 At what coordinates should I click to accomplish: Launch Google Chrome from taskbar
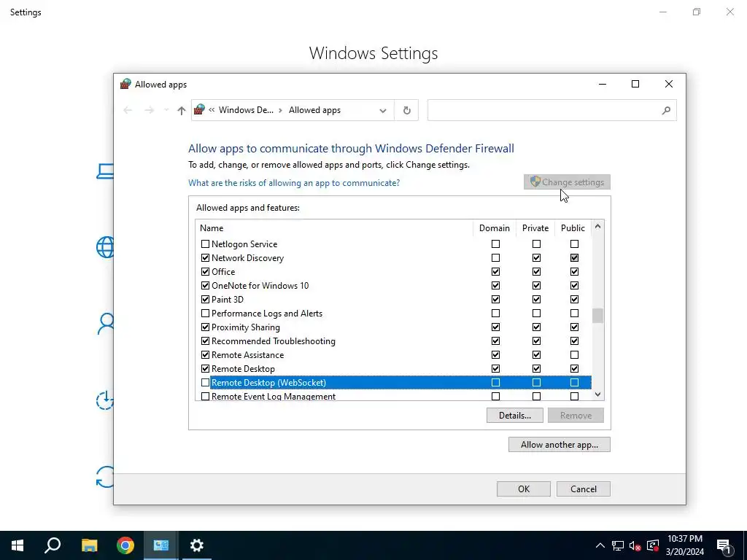(125, 545)
